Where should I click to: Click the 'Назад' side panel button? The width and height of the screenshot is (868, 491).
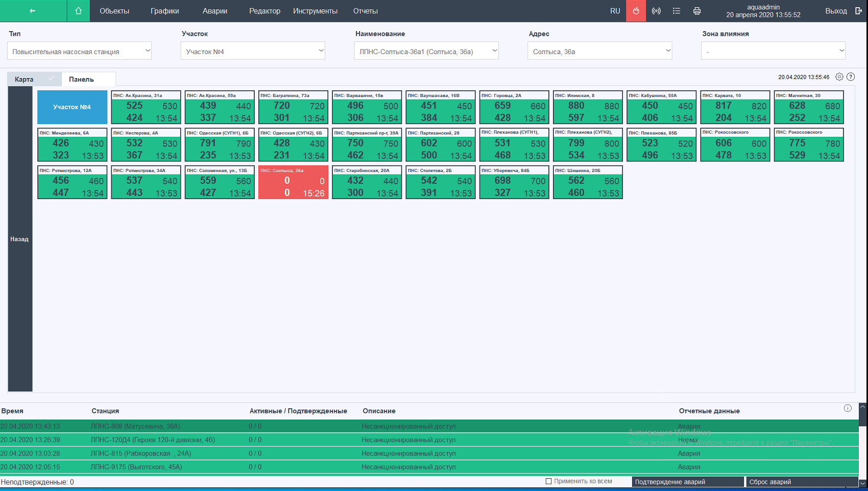pyautogui.click(x=20, y=239)
